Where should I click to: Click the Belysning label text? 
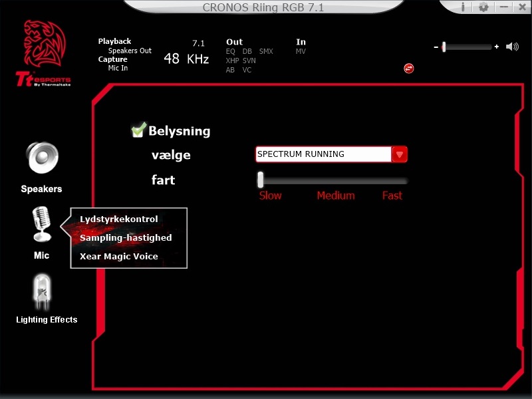coord(180,131)
